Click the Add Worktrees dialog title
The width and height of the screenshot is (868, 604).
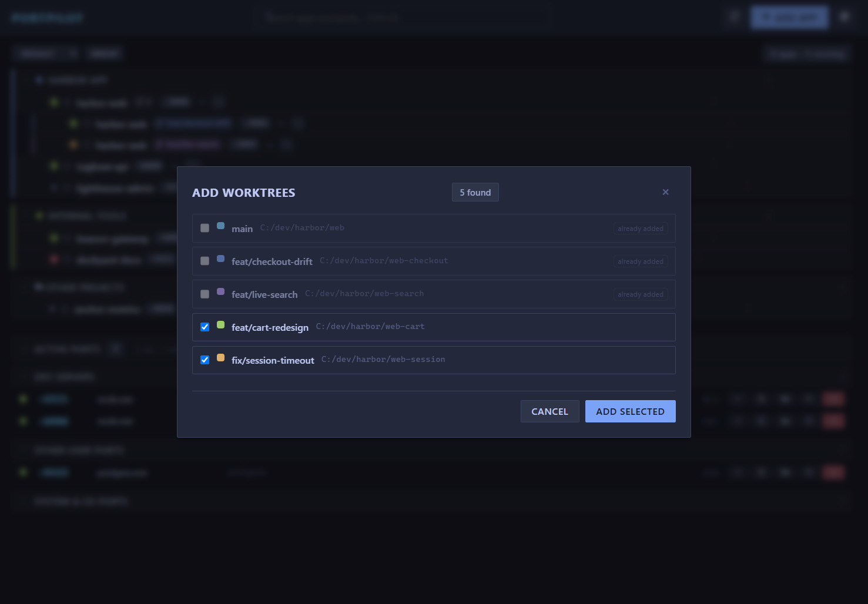pos(244,193)
